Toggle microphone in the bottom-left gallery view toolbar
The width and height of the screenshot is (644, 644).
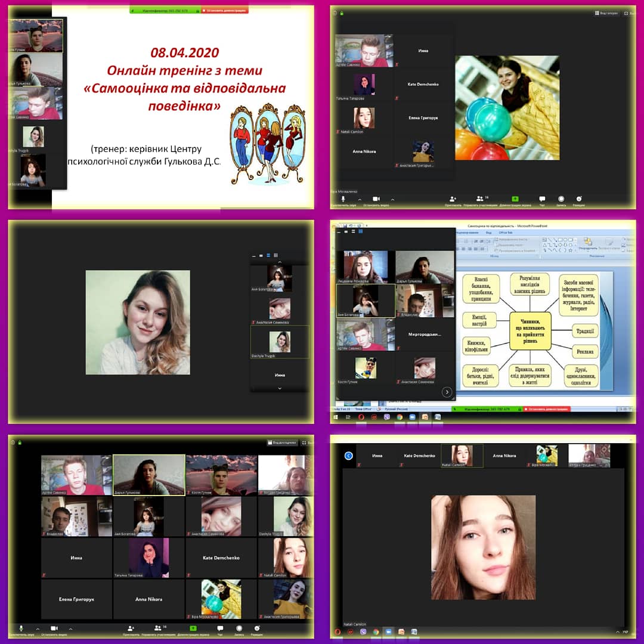click(21, 628)
